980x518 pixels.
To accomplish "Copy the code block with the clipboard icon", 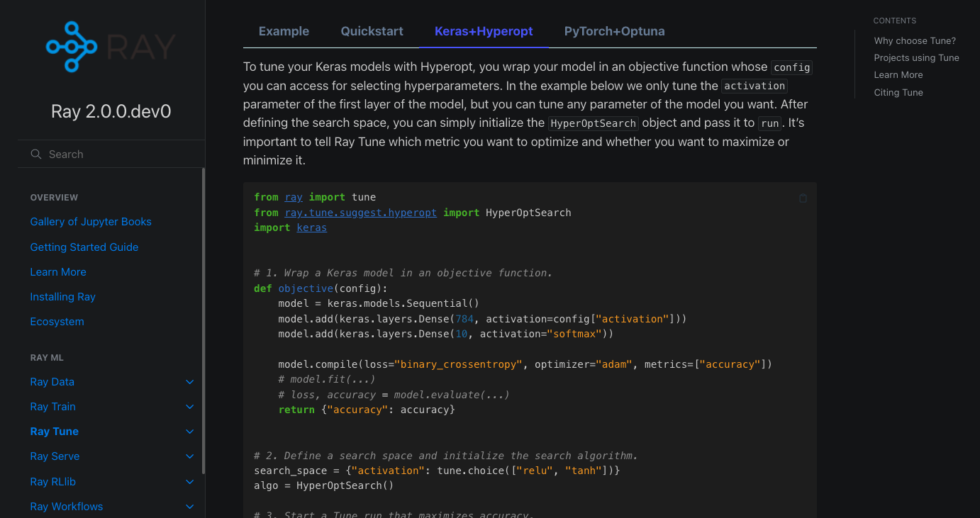I will tap(803, 198).
